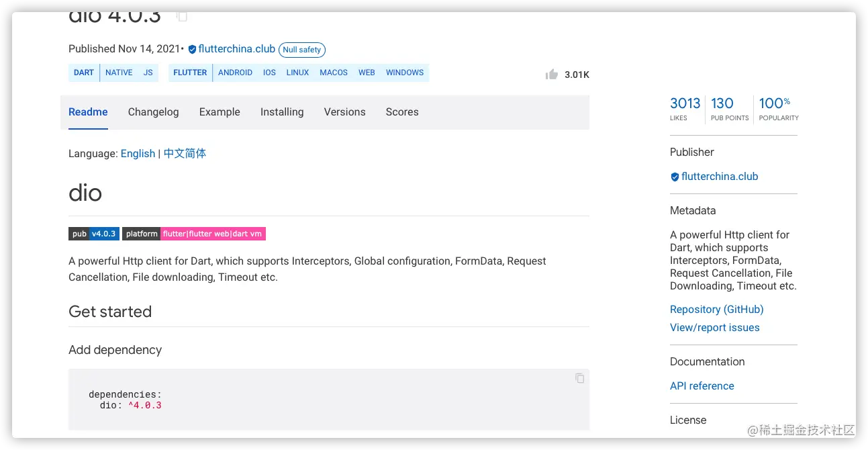
Task: Open the Repository (GitHub) link
Action: tap(717, 310)
